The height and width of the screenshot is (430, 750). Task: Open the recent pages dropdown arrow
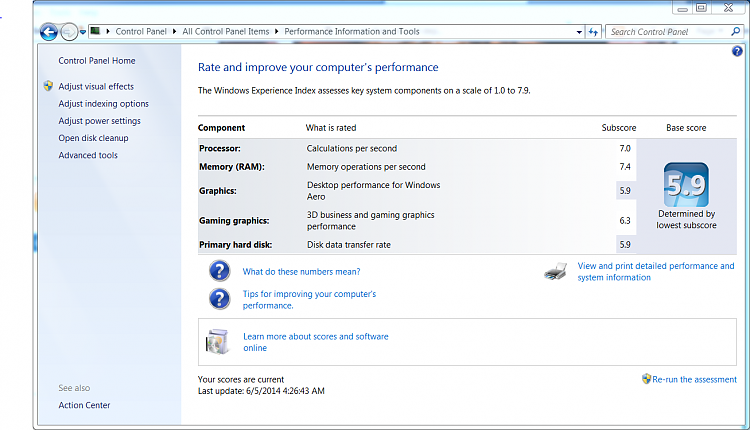click(x=83, y=32)
